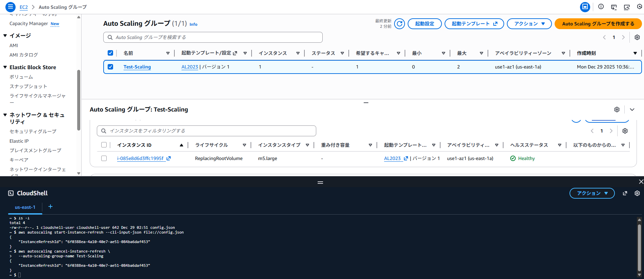Switch to the us-east-1 CloudShell tab
The image size is (644, 279).
[25, 207]
